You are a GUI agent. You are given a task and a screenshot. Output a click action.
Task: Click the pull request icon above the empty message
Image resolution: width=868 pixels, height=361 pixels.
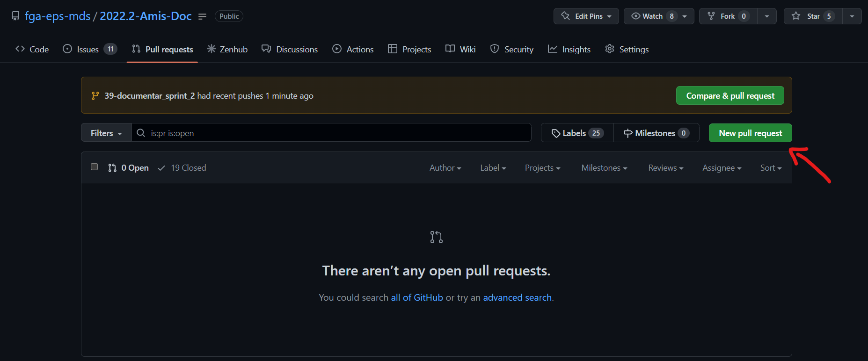coord(437,237)
